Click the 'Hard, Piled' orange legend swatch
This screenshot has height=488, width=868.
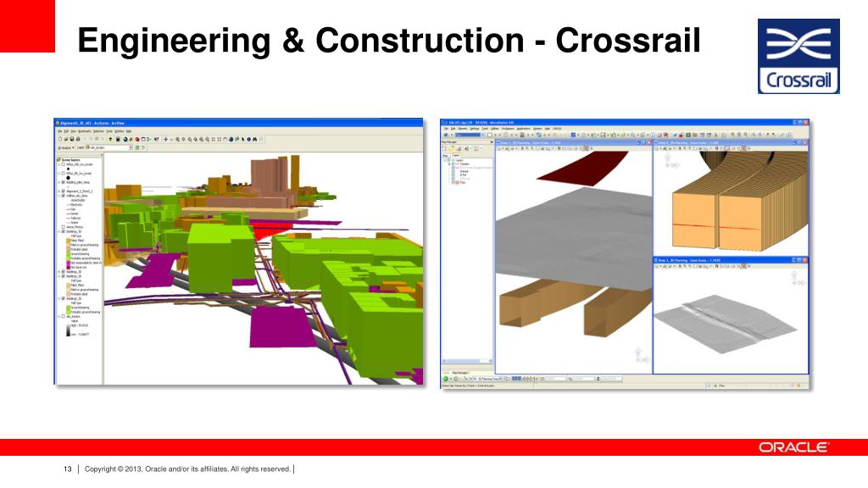[68, 240]
